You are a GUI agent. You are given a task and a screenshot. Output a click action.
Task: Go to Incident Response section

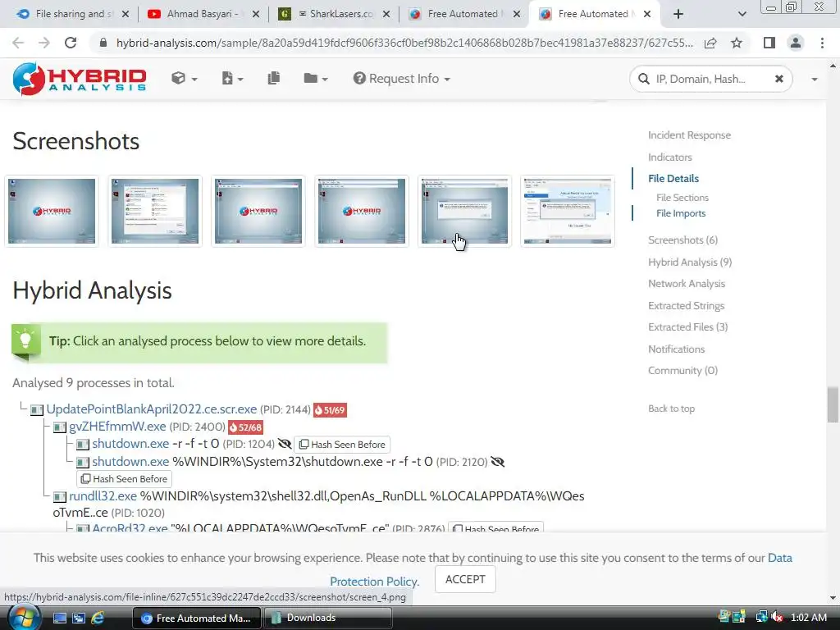point(689,135)
